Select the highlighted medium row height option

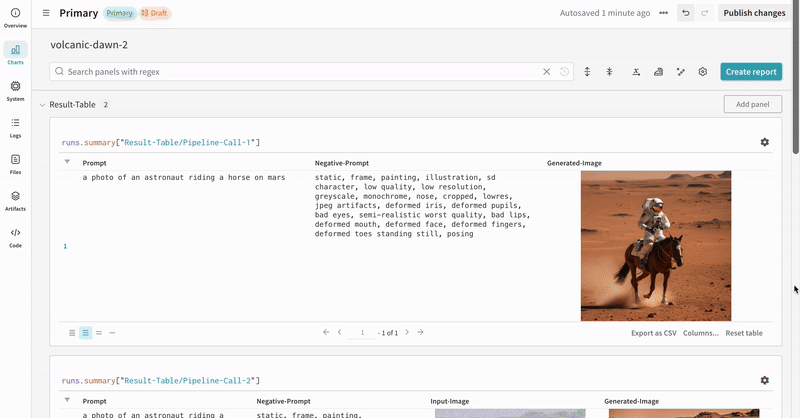point(86,333)
